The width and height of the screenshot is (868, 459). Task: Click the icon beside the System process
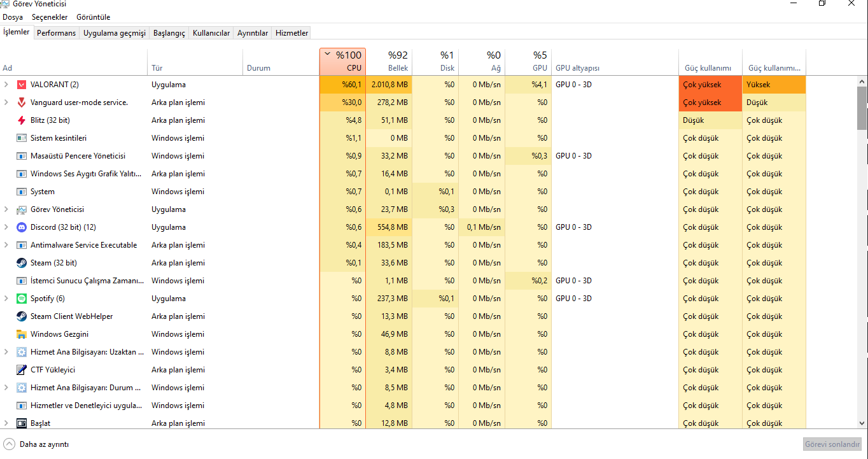point(22,192)
